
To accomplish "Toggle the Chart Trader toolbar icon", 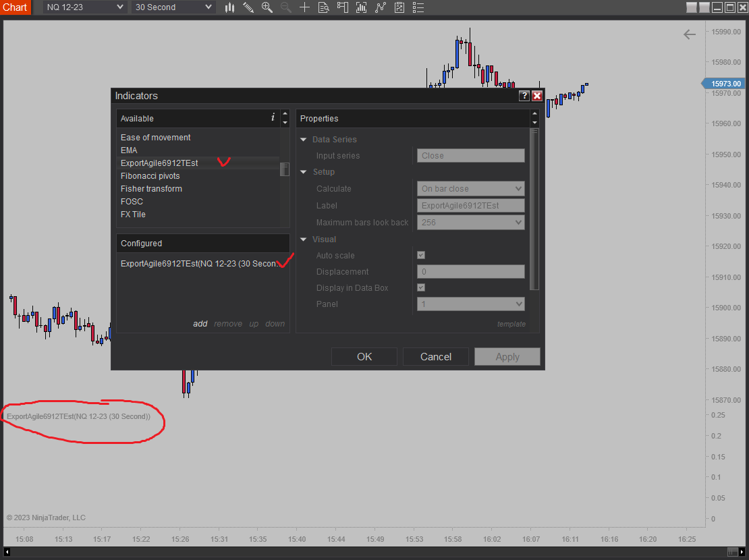I will tap(343, 7).
